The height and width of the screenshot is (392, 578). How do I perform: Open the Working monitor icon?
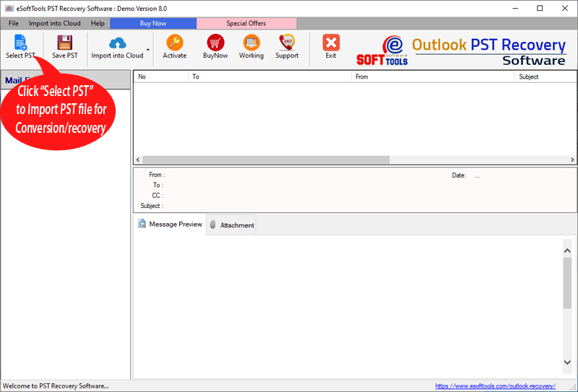(251, 42)
